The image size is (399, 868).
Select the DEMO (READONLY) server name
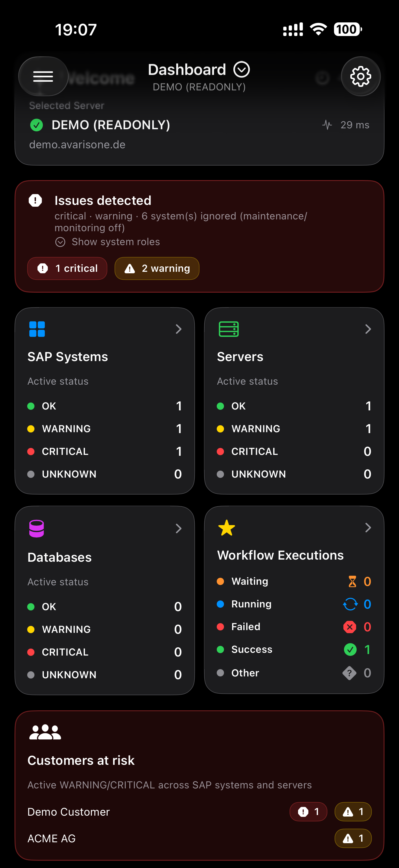pos(111,125)
